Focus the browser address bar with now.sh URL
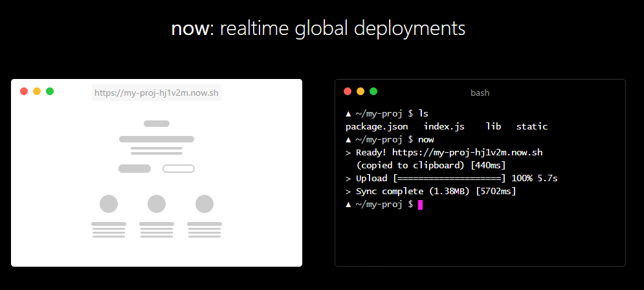The width and height of the screenshot is (644, 290). pos(157,93)
